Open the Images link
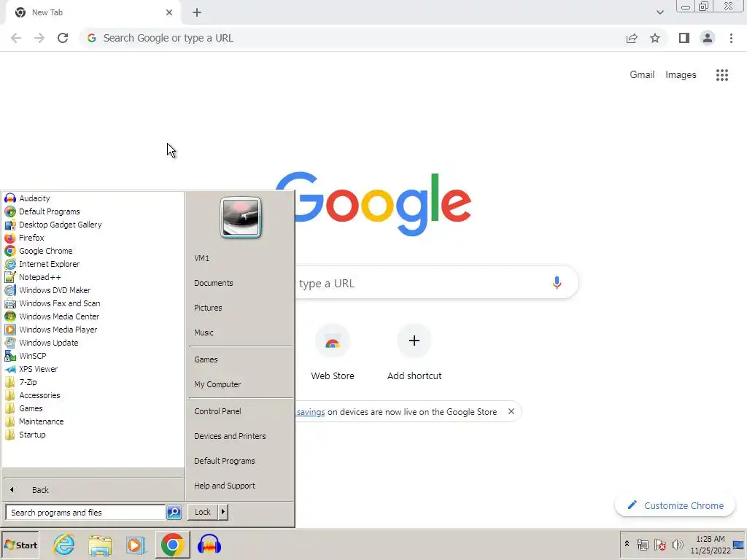Image resolution: width=747 pixels, height=560 pixels. point(681,75)
